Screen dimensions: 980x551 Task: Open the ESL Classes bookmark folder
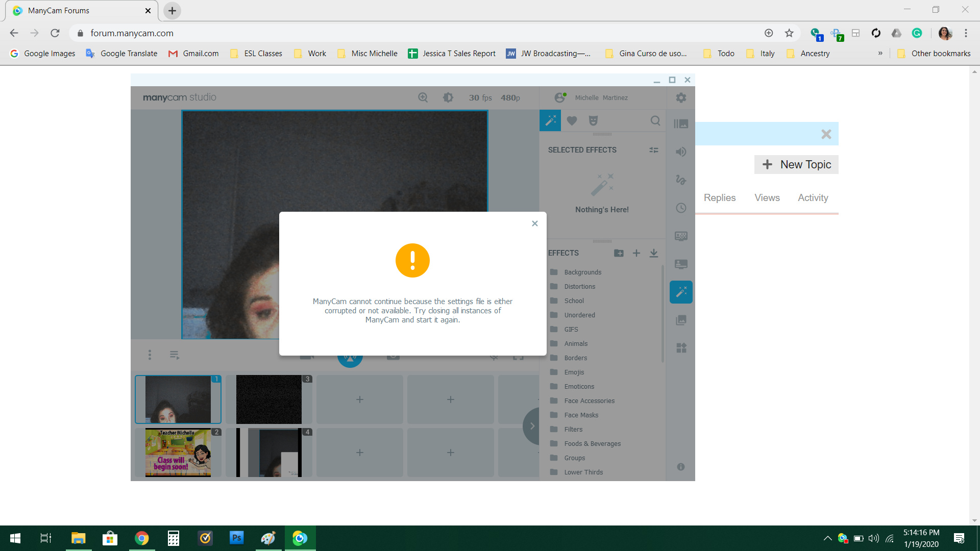(x=256, y=54)
